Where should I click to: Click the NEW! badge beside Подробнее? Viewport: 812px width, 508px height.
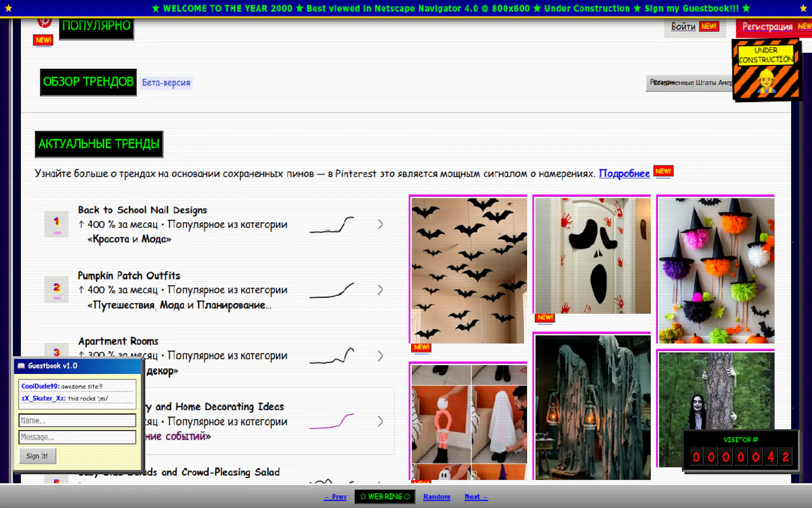663,171
